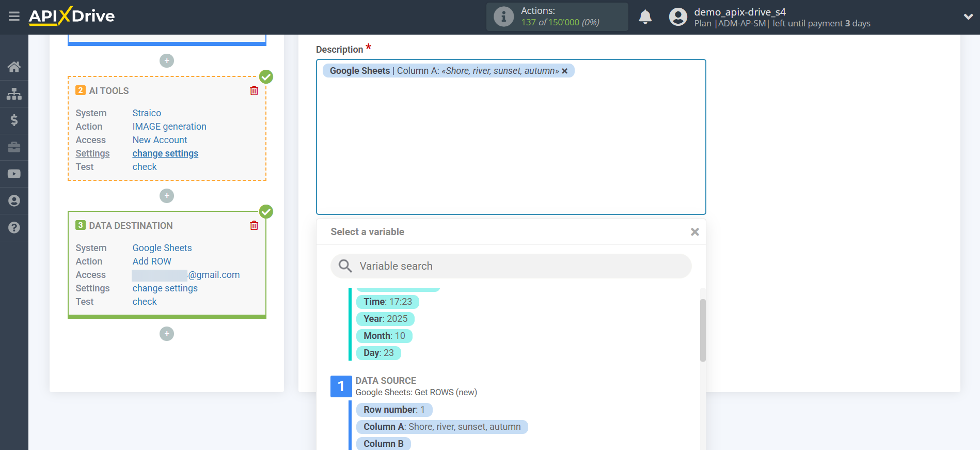Open the hamburger menu
This screenshot has width=980, height=450.
(x=14, y=17)
